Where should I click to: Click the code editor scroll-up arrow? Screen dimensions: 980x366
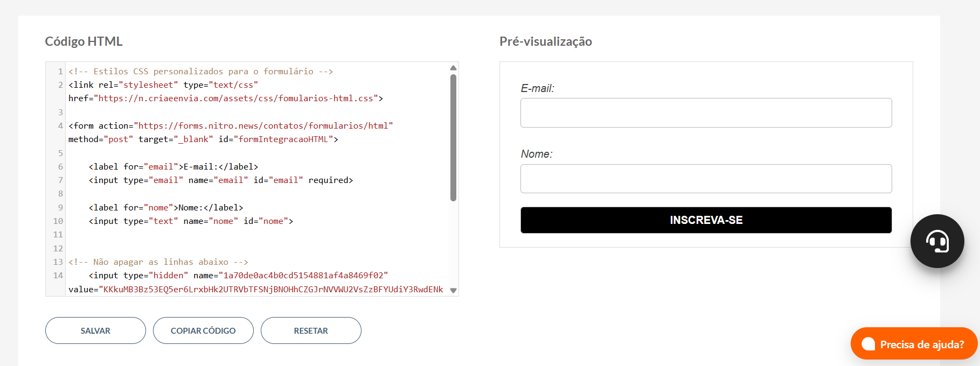[453, 68]
